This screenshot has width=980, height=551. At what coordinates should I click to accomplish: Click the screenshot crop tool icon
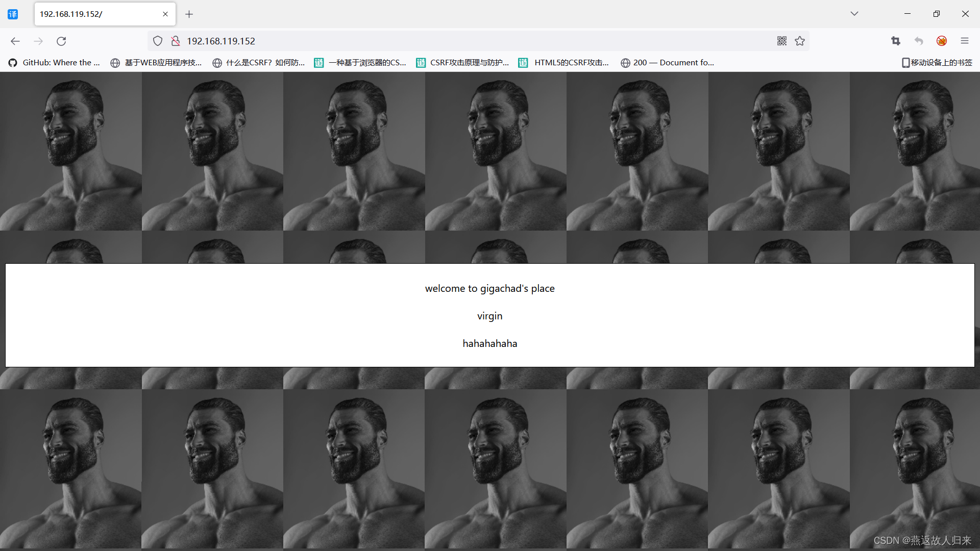895,41
